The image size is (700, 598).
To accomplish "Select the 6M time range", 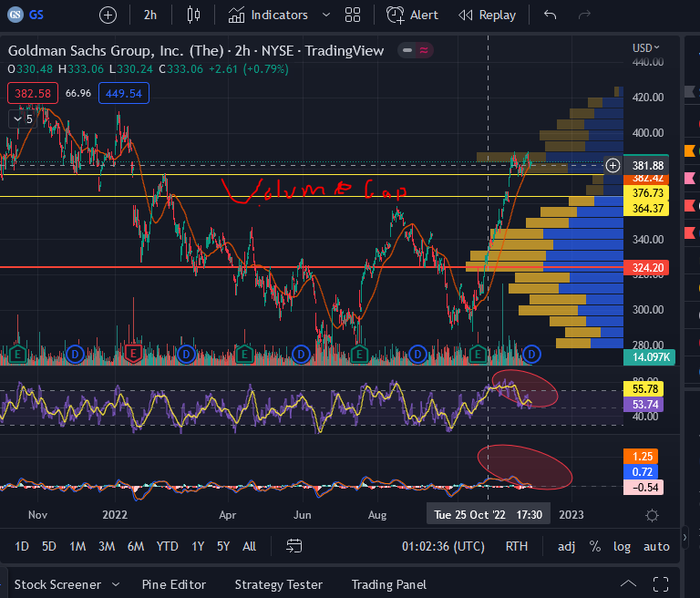I will coord(136,546).
